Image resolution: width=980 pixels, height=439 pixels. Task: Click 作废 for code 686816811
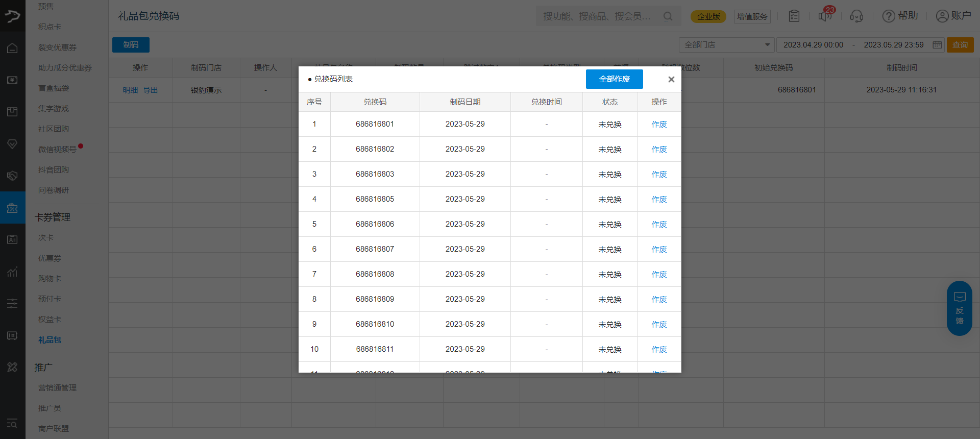click(659, 349)
